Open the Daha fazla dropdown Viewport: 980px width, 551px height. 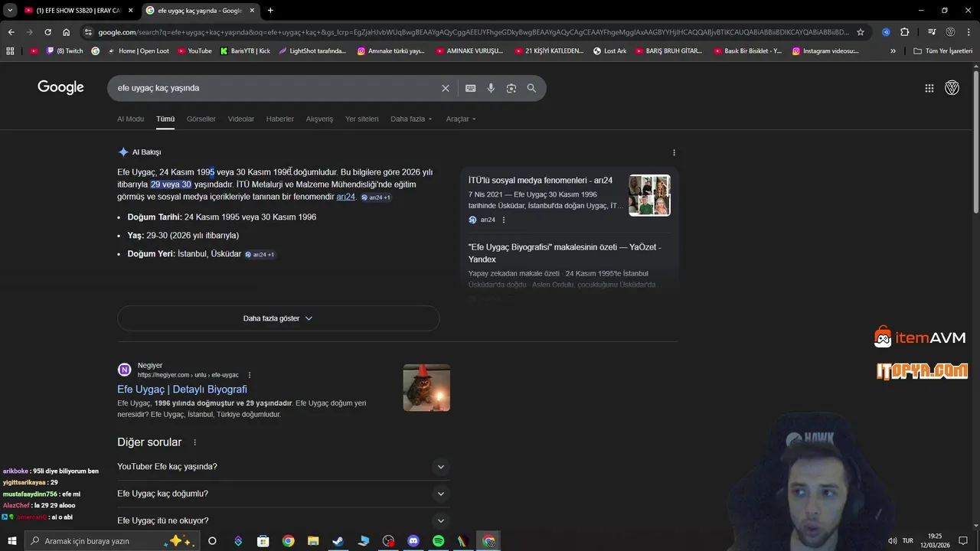tap(411, 119)
